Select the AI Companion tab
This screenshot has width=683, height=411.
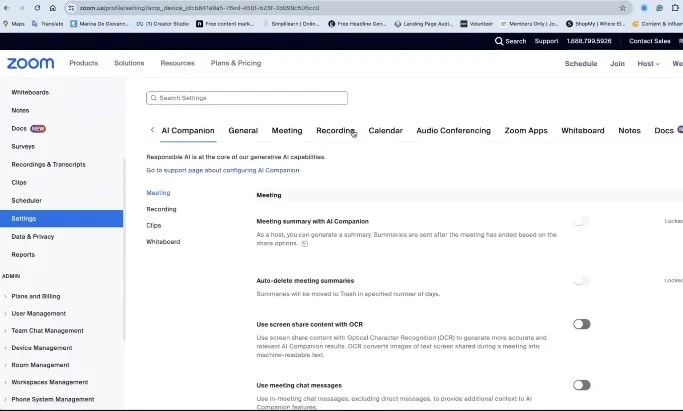pos(188,131)
